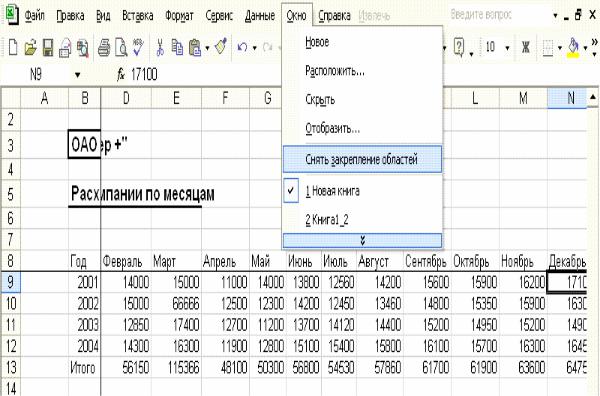Viewport: 600px width, 396px height.
Task: Run spell check with the ABC checkmark icon
Action: (138, 47)
